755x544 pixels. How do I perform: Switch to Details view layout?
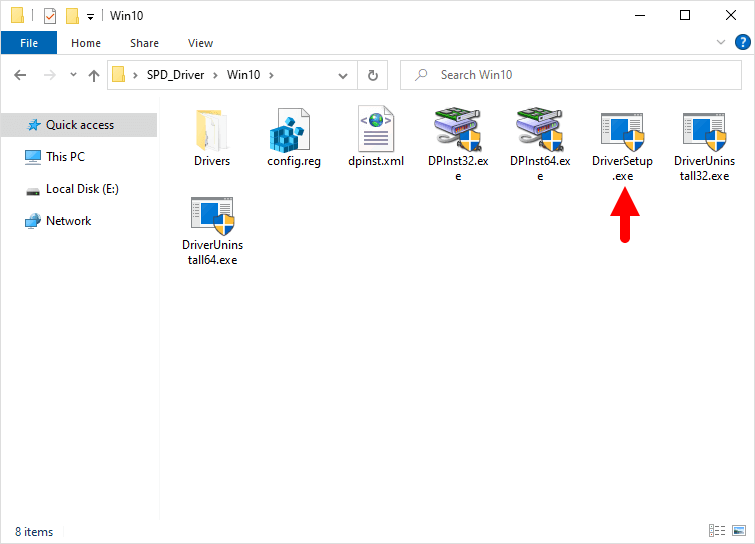(717, 531)
